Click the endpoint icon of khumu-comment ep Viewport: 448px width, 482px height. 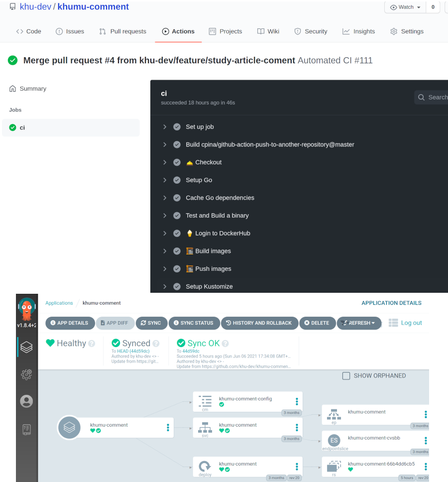pos(334,414)
